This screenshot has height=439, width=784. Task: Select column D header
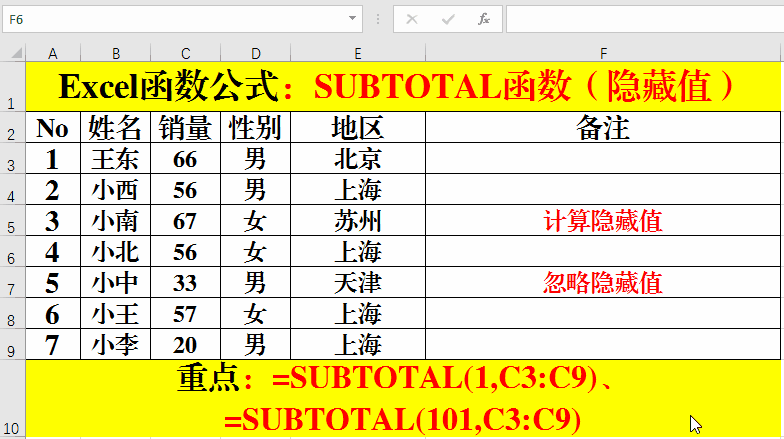point(256,53)
